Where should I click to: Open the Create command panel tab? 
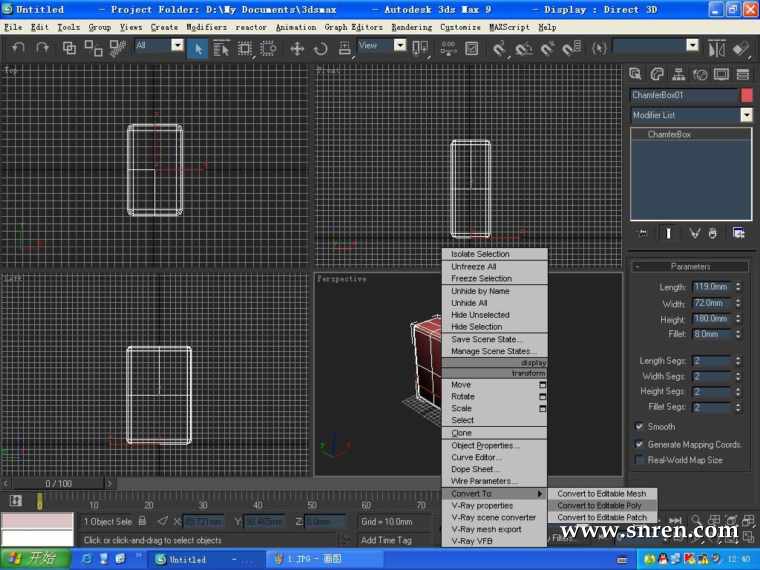(635, 74)
